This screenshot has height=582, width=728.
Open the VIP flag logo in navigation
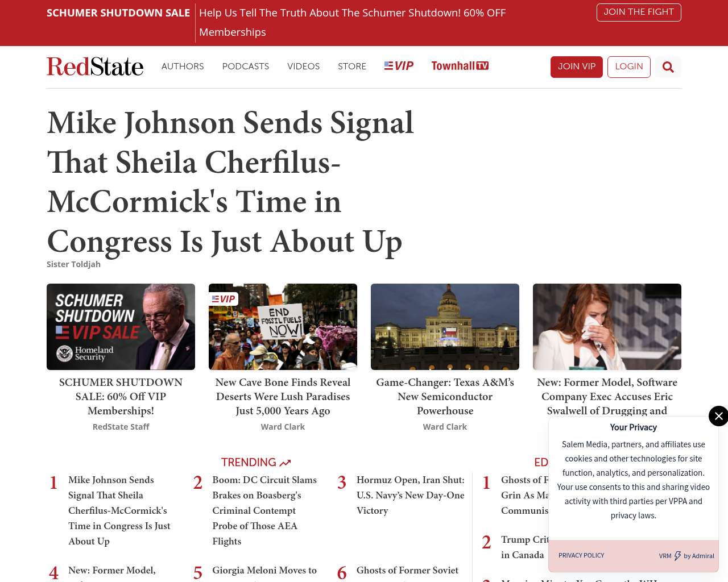pyautogui.click(x=399, y=66)
